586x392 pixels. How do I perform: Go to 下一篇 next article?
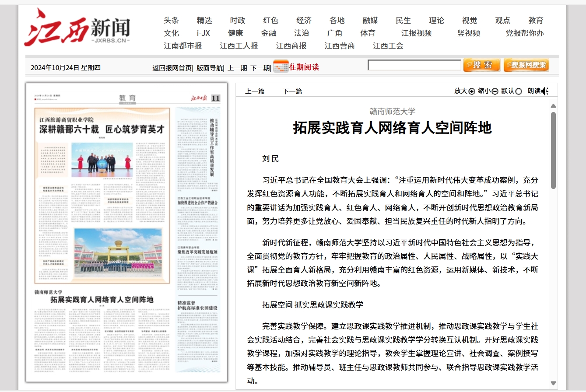[x=292, y=91]
